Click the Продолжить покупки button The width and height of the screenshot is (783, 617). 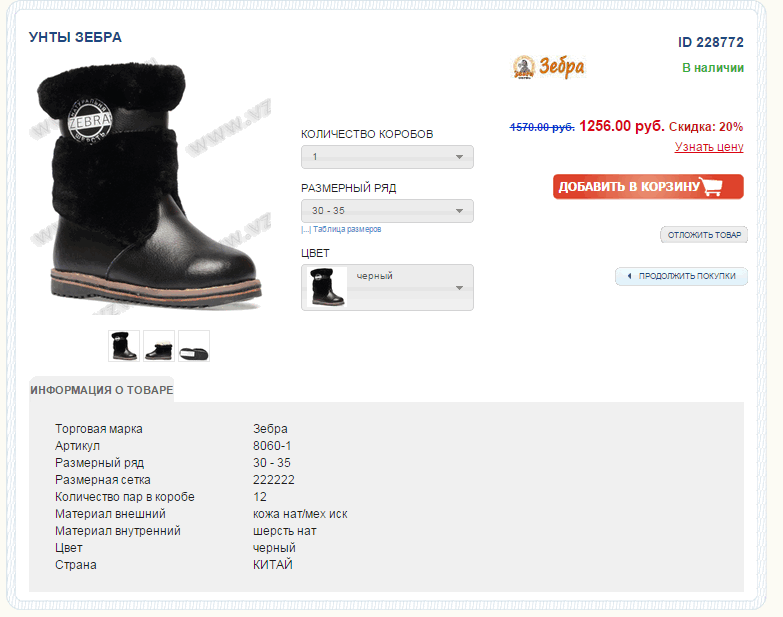(x=681, y=276)
